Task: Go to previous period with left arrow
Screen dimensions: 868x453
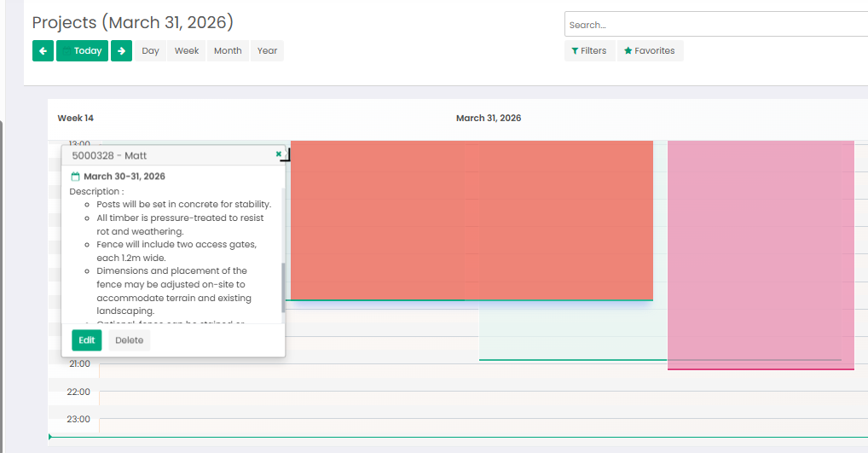Action: point(43,51)
